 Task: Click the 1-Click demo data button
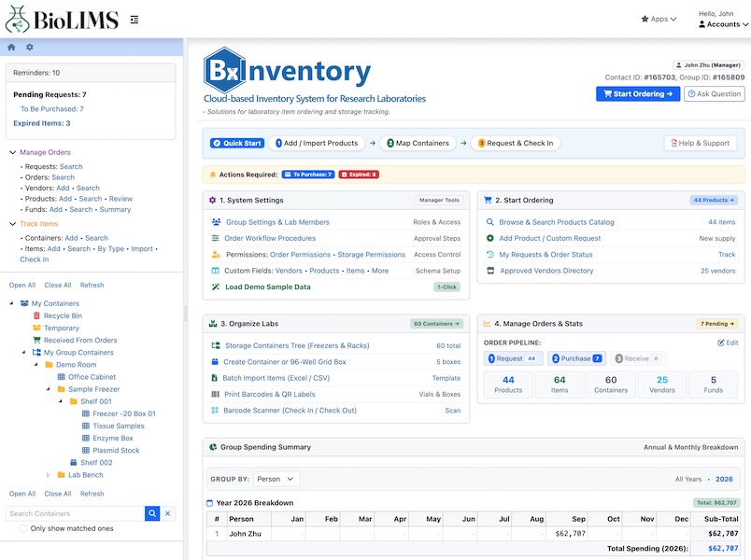446,287
